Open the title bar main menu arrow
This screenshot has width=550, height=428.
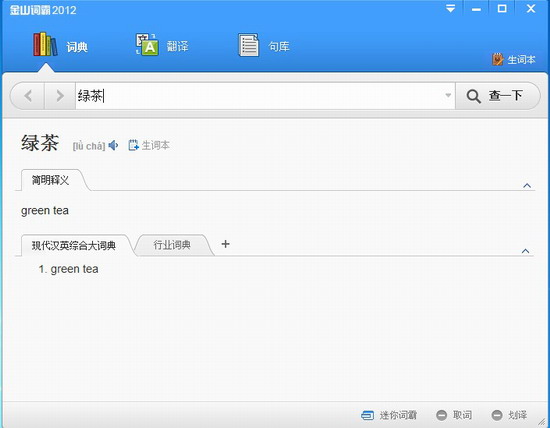(x=451, y=8)
